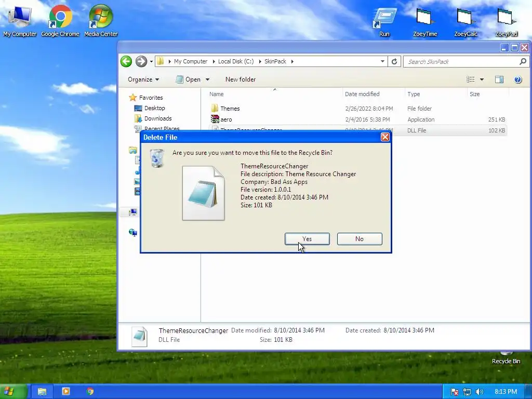Click the Computer icon in navigation pane
Image resolution: width=532 pixels, height=399 pixels.
(x=132, y=212)
